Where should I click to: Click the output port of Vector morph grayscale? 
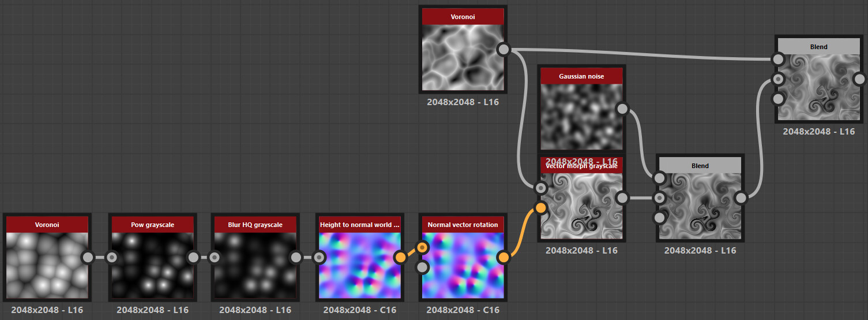[x=622, y=198]
